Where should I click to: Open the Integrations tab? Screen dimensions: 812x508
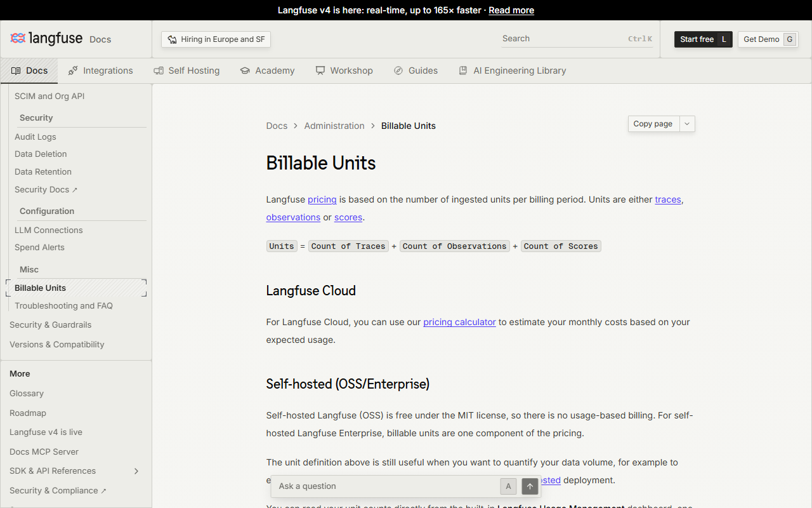(x=100, y=70)
